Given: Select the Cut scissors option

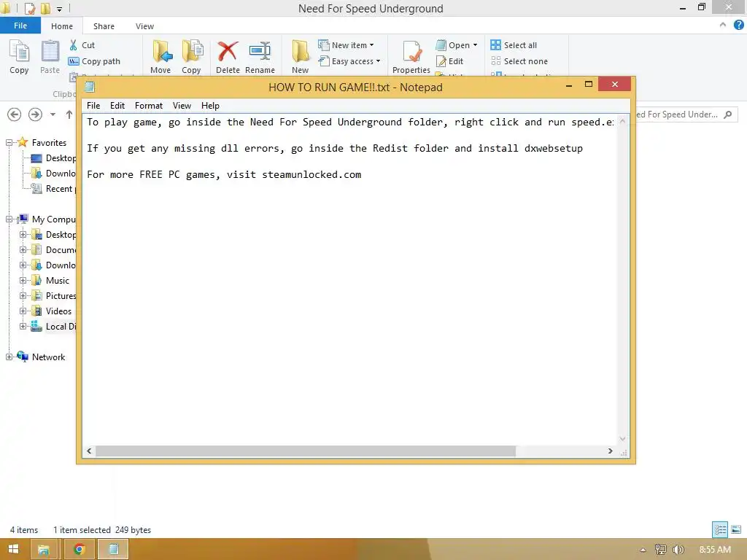Looking at the screenshot, I should pyautogui.click(x=82, y=45).
